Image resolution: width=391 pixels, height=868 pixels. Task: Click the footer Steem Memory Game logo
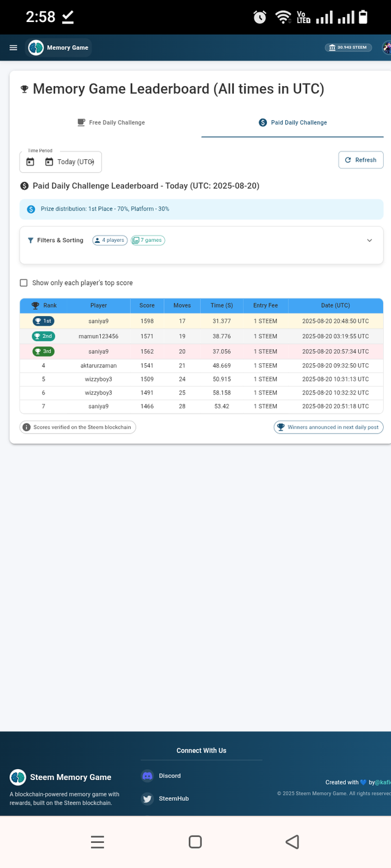coord(18,777)
